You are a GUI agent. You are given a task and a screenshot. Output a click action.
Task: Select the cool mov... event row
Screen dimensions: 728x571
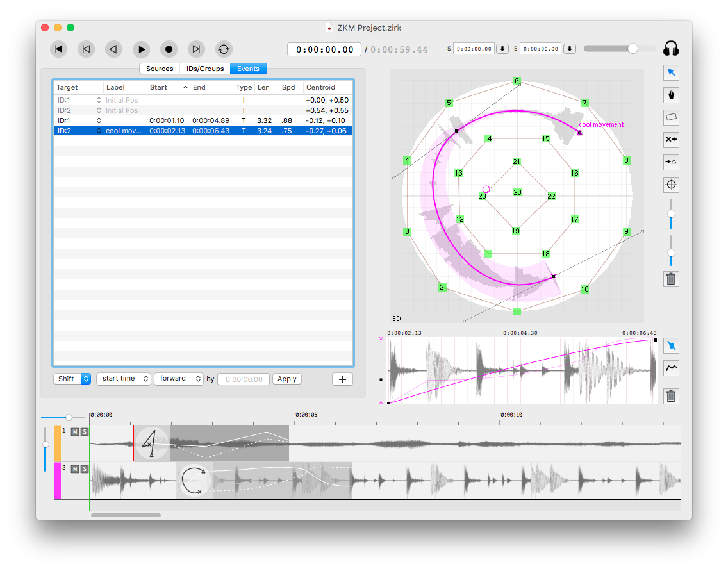[x=203, y=131]
